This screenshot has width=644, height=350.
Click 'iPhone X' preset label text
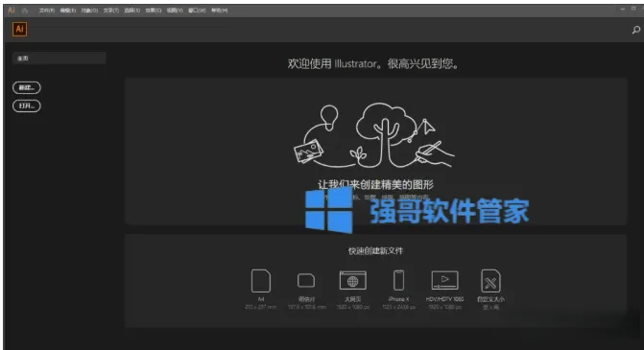(398, 299)
